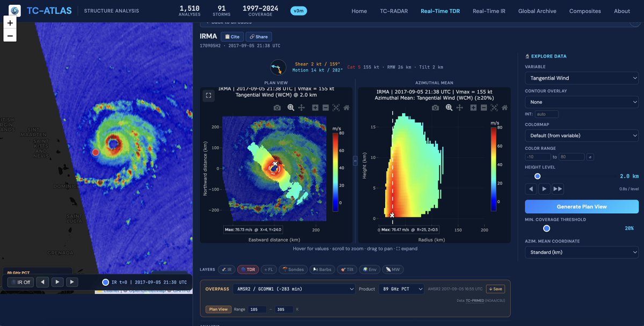Zoom out on the map
Viewport: 644px width, 326px height.
pos(10,36)
